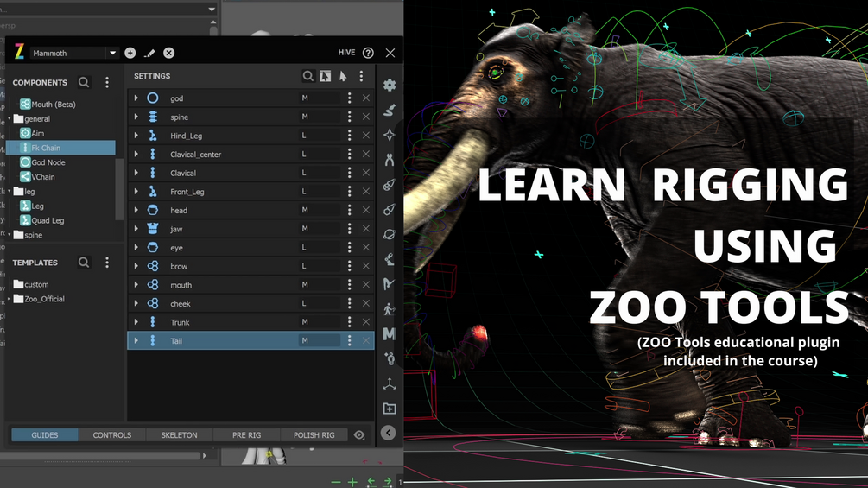Remove the mouth component with its X

point(366,284)
